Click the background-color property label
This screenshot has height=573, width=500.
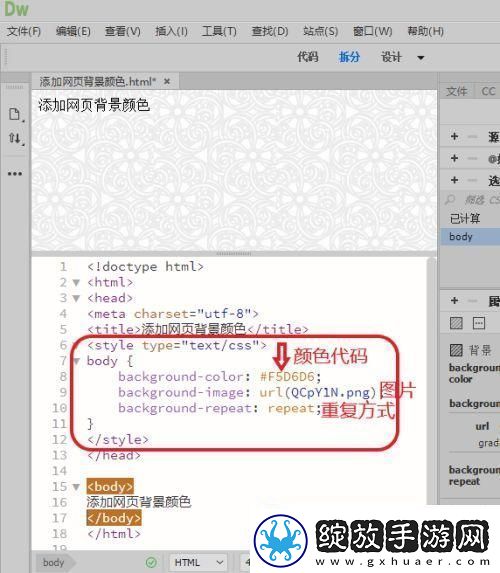(x=474, y=373)
